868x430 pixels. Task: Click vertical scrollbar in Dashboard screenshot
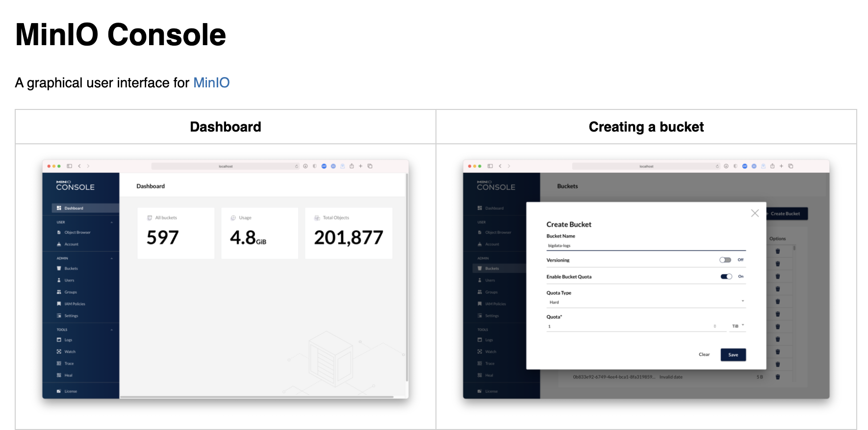(407, 277)
